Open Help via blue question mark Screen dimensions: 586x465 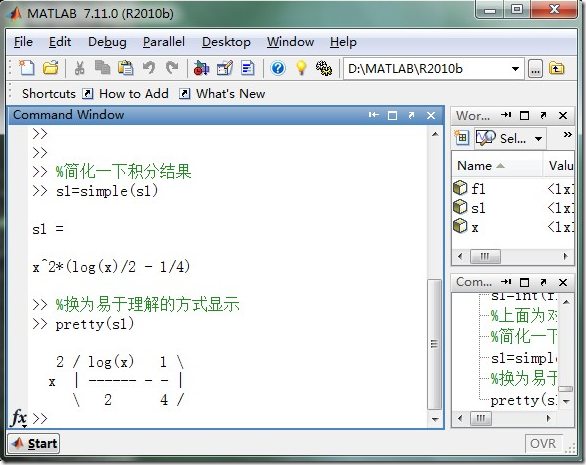pyautogui.click(x=278, y=68)
